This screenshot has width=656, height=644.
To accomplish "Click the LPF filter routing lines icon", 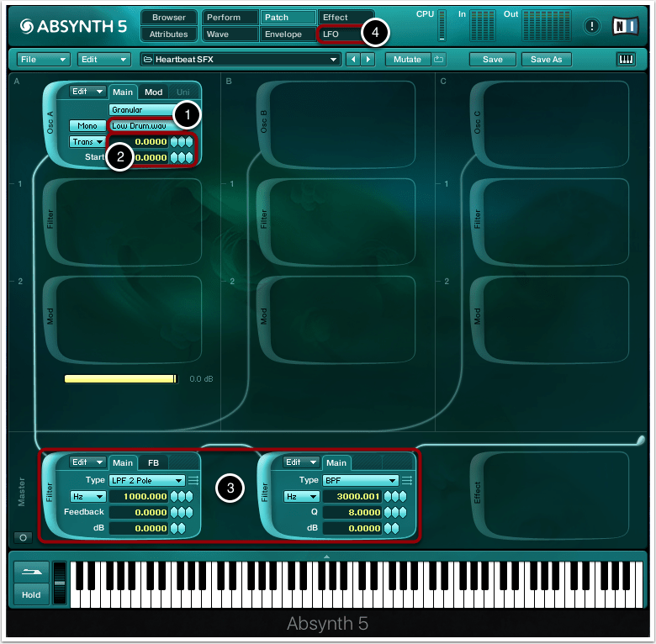I will tap(193, 480).
